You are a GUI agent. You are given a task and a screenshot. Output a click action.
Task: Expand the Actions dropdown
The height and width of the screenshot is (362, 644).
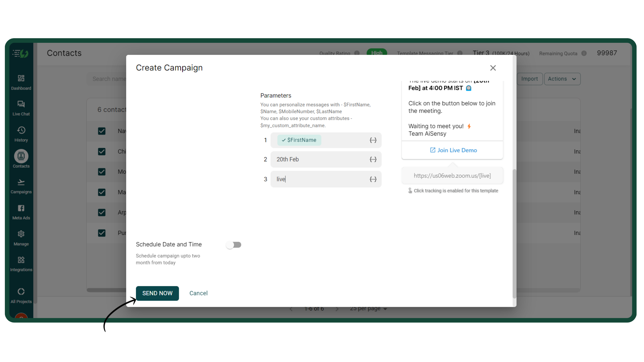click(x=562, y=79)
